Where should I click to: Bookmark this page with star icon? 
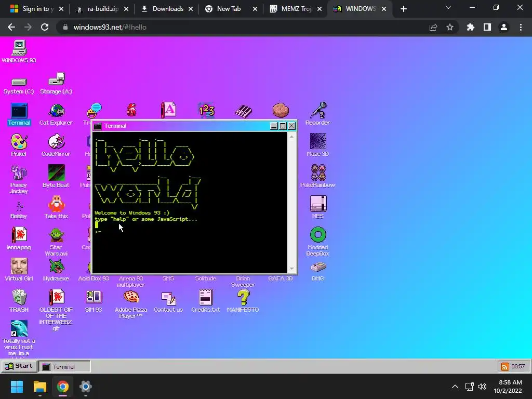click(x=450, y=27)
